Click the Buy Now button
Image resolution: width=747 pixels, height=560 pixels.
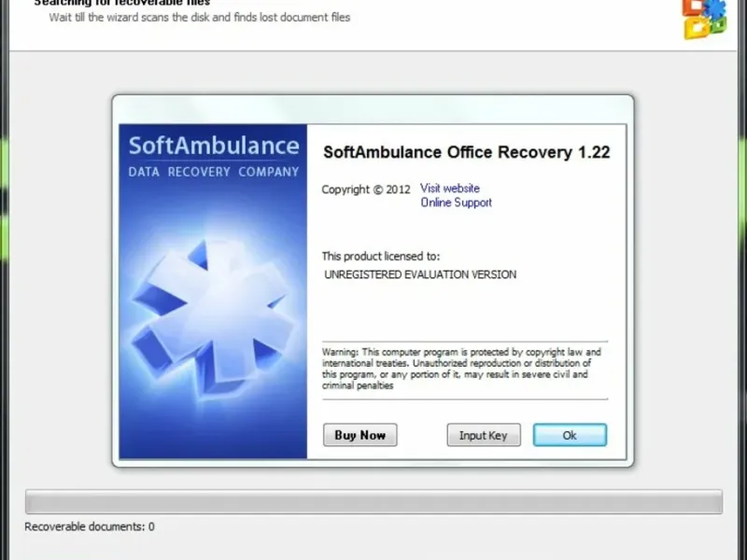[359, 435]
